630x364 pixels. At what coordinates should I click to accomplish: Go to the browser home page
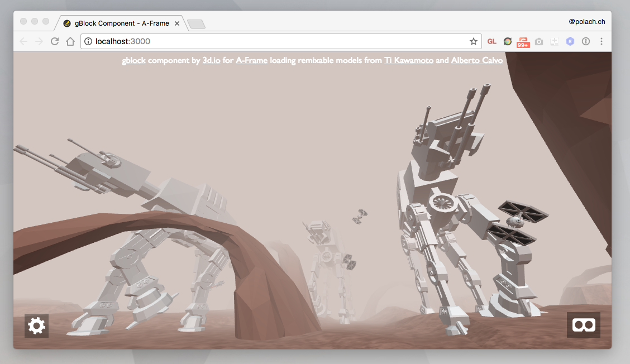click(70, 41)
